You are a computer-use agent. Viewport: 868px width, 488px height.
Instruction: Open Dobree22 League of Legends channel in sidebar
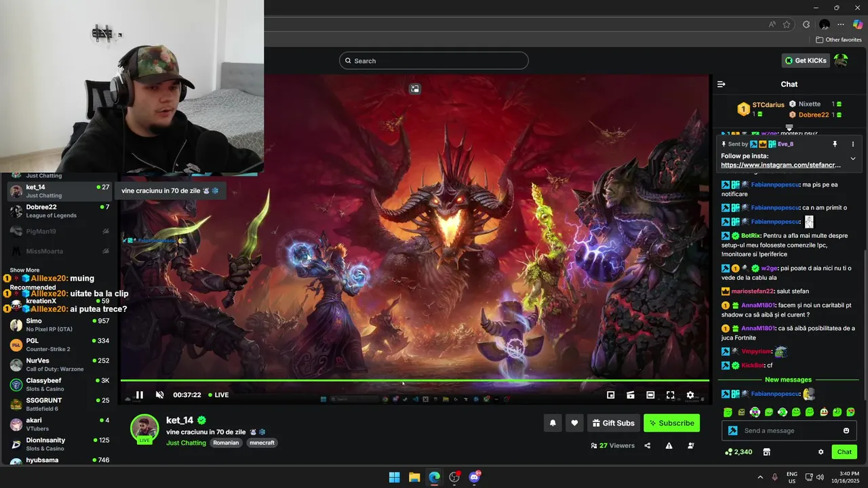pos(59,211)
